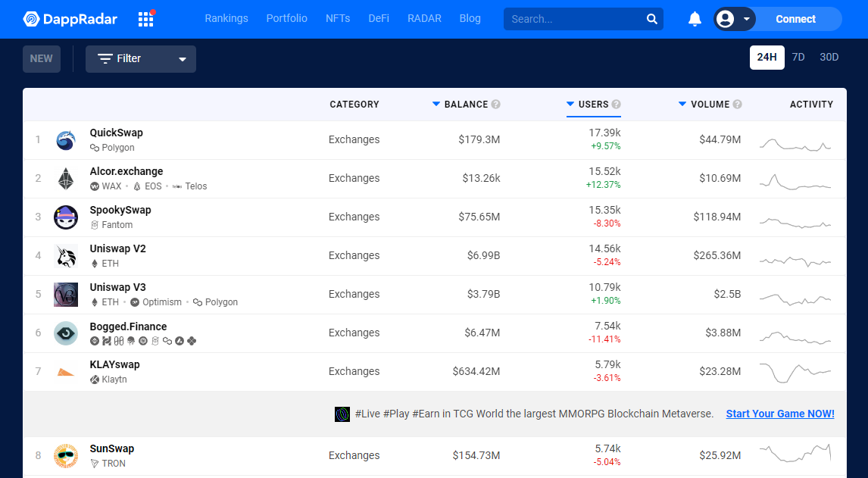Click the WAX chain icon under Alcor.exchange
The height and width of the screenshot is (478, 868).
click(95, 186)
